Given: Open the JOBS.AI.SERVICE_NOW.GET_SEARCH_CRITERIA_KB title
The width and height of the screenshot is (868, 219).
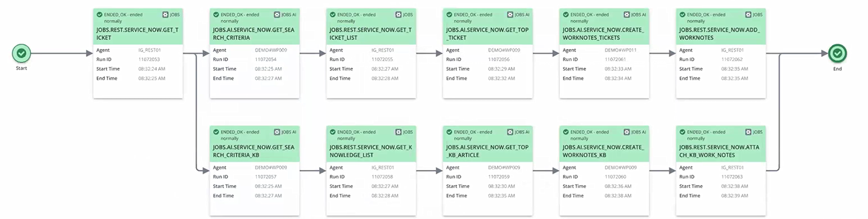Looking at the screenshot, I should [x=253, y=151].
